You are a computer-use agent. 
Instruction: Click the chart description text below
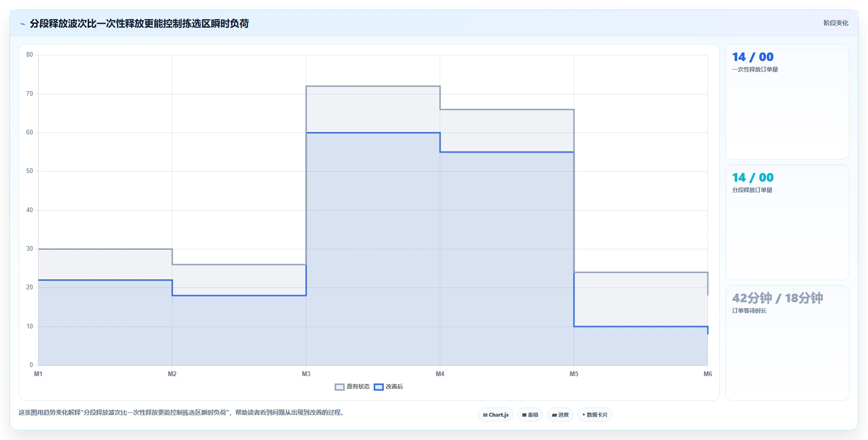coord(181,413)
